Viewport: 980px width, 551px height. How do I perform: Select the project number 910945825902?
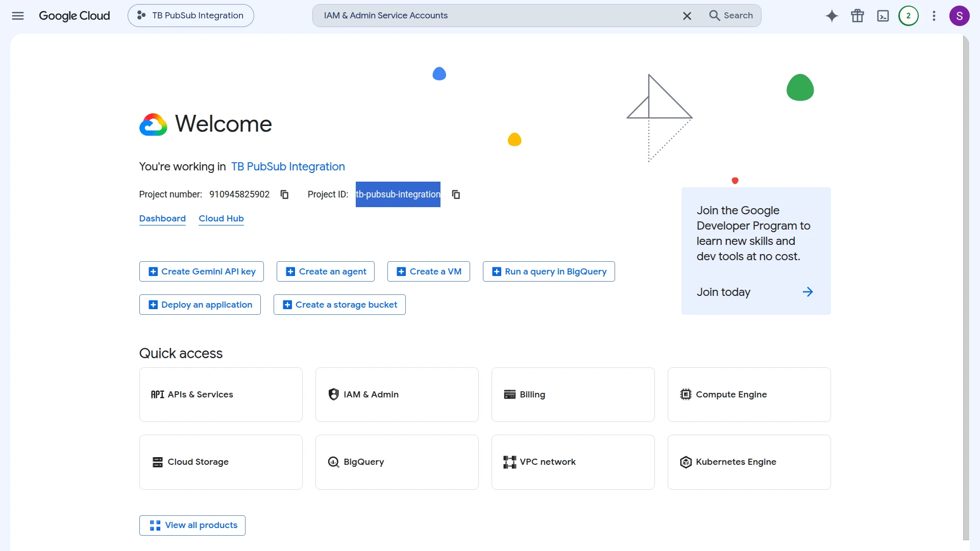(x=239, y=194)
